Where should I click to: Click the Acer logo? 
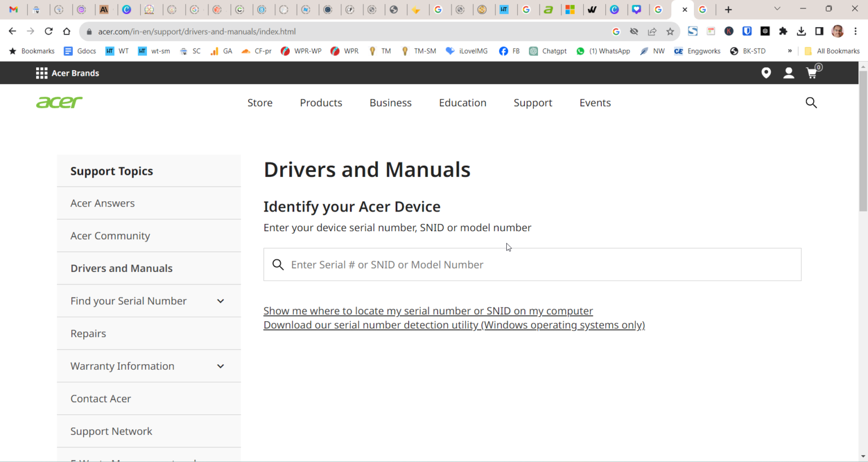[x=59, y=102]
